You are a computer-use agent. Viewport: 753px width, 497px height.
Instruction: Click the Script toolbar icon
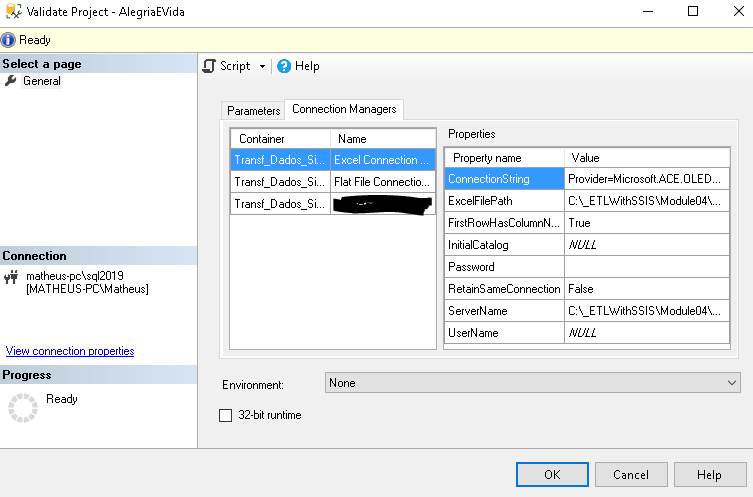click(x=209, y=66)
